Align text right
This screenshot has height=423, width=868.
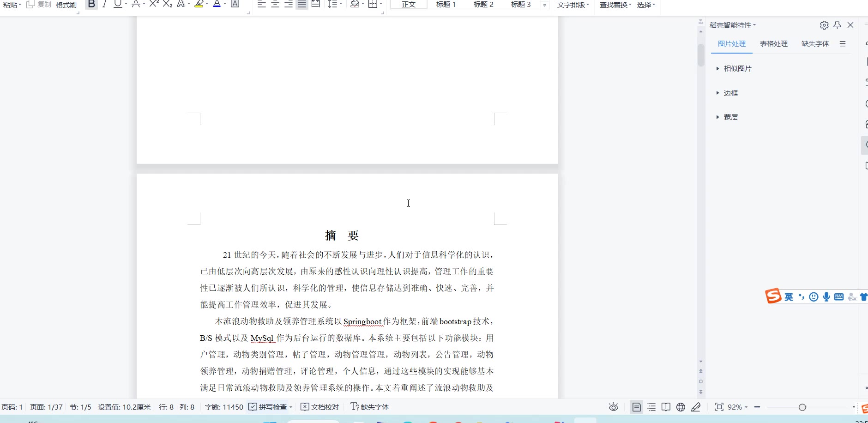pos(289,4)
